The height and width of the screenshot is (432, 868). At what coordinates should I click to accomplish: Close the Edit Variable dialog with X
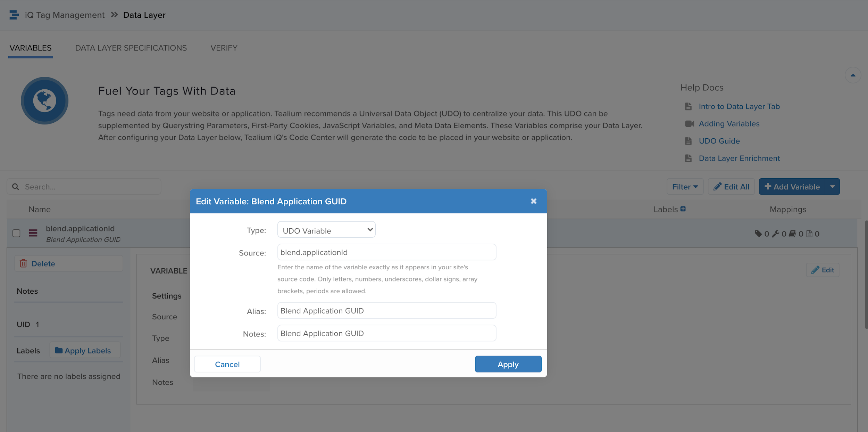click(x=534, y=201)
